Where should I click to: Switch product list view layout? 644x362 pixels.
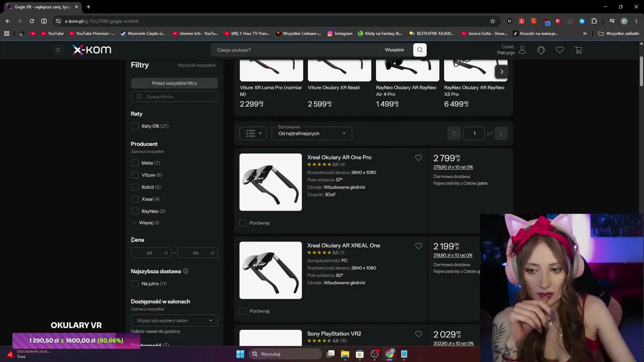(x=253, y=133)
